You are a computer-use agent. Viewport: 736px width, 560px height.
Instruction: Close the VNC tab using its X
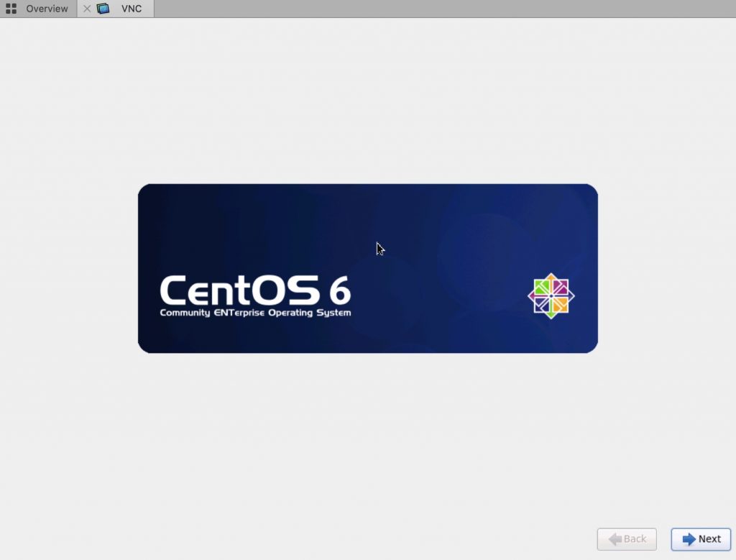point(87,9)
